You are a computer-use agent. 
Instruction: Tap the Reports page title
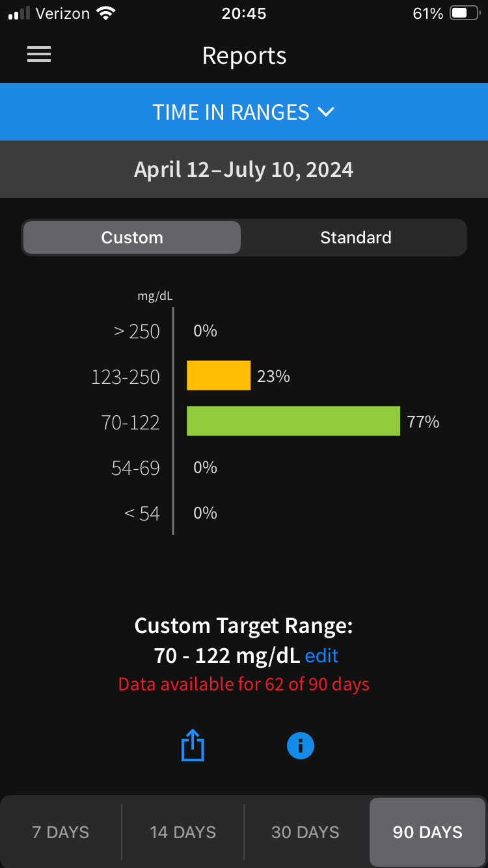244,56
